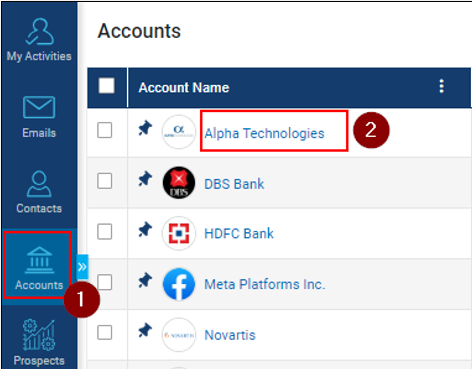
Task: Check the Meta Platforms Inc. row checkbox
Action: pyautogui.click(x=105, y=282)
